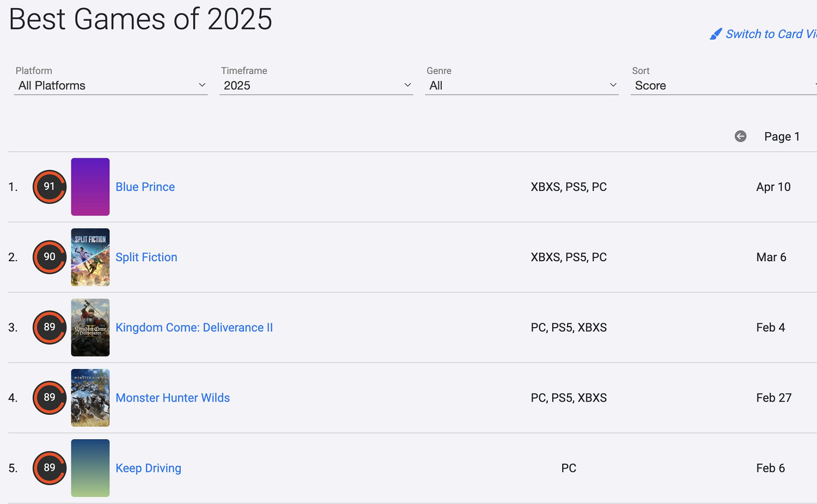Go to Kingdom Come: Deliverance II title link

point(194,327)
